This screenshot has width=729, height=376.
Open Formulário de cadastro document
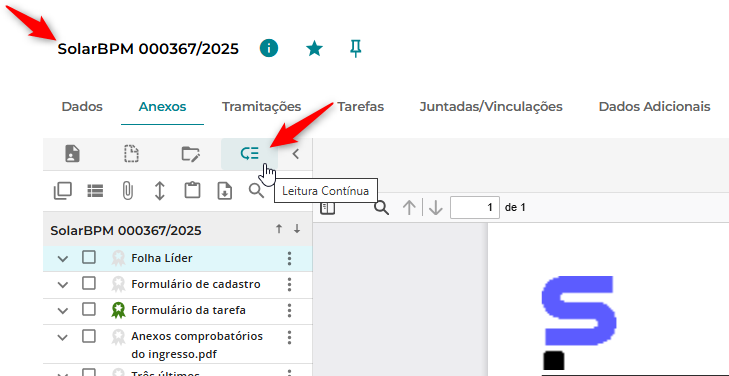click(196, 284)
